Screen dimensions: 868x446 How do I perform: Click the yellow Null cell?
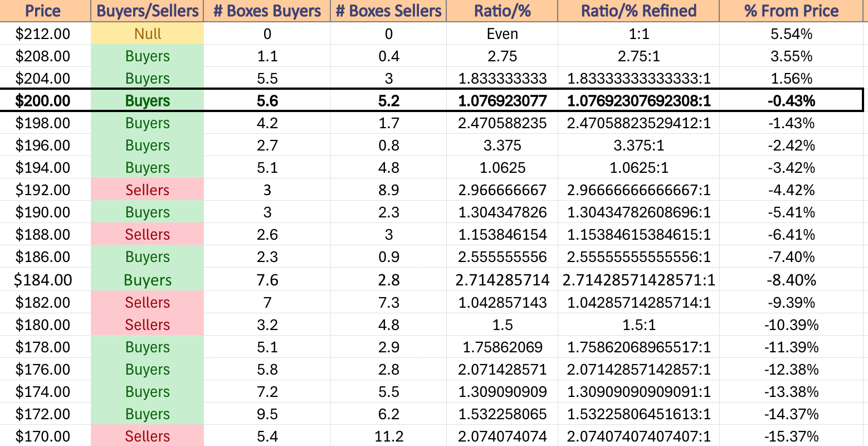pyautogui.click(x=148, y=33)
